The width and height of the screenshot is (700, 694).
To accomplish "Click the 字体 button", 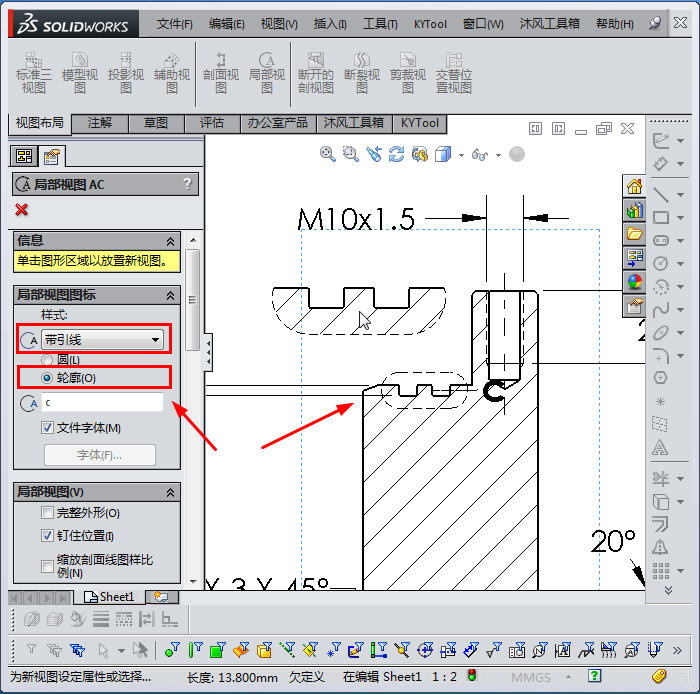I will pos(99,455).
